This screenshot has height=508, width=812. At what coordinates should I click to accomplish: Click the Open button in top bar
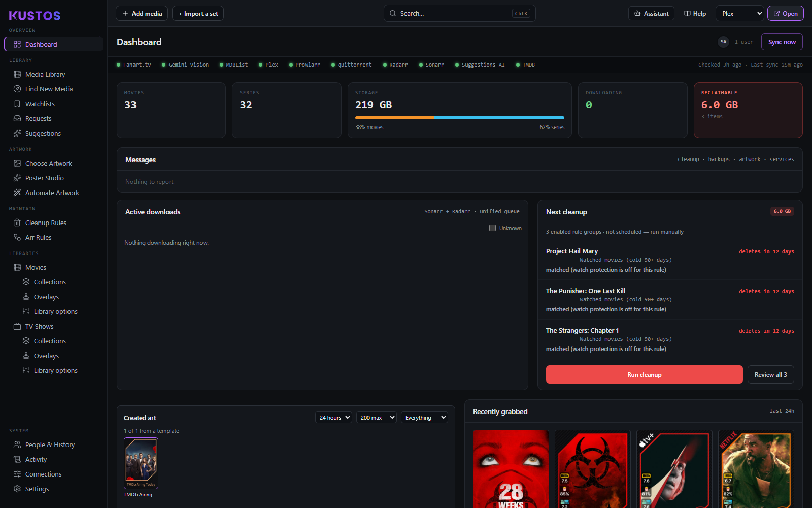785,14
